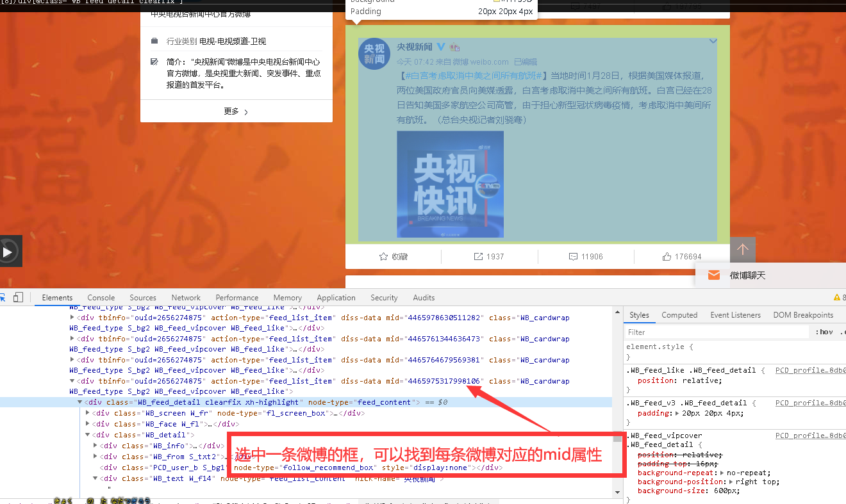Click the membership badge next to the V
846x504 pixels.
[x=455, y=47]
